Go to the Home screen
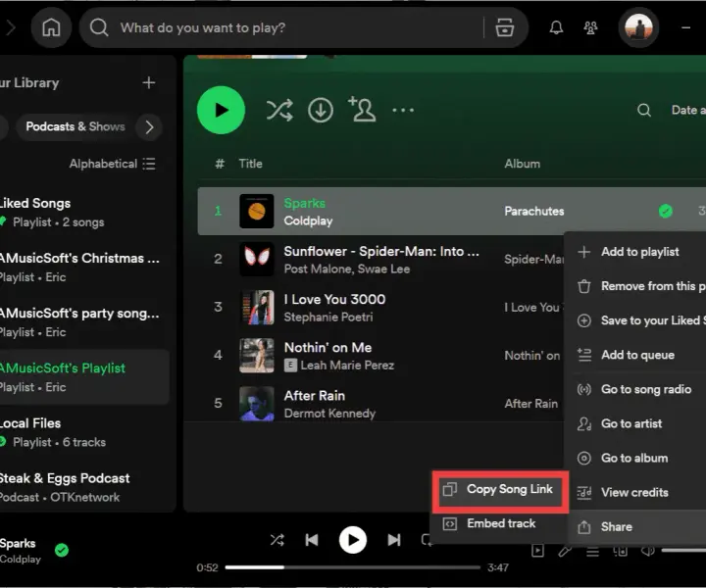This screenshot has height=588, width=706. tap(51, 27)
